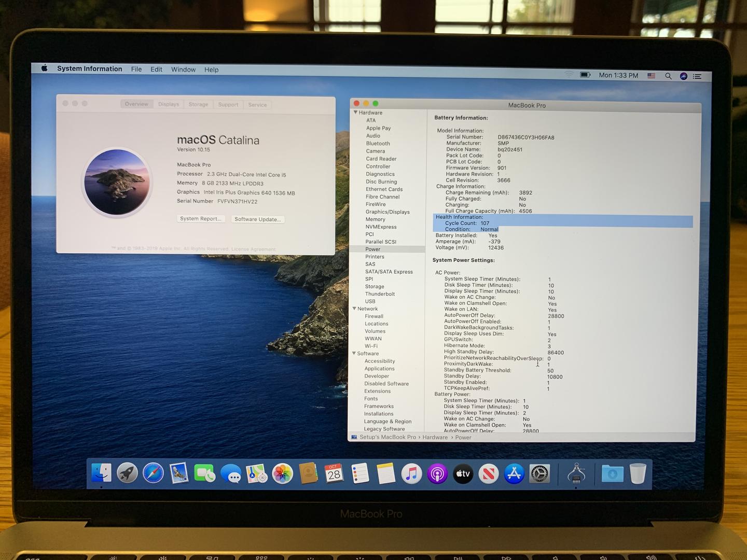Click Hardware in the path bar

tap(435, 437)
